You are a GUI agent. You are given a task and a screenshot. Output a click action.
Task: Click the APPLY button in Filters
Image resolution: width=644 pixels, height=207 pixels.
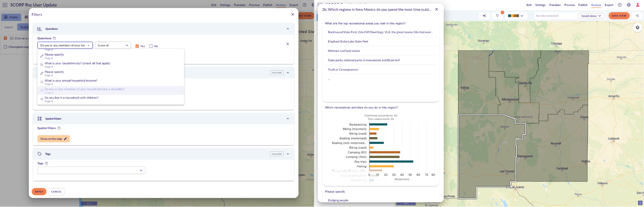tap(39, 192)
